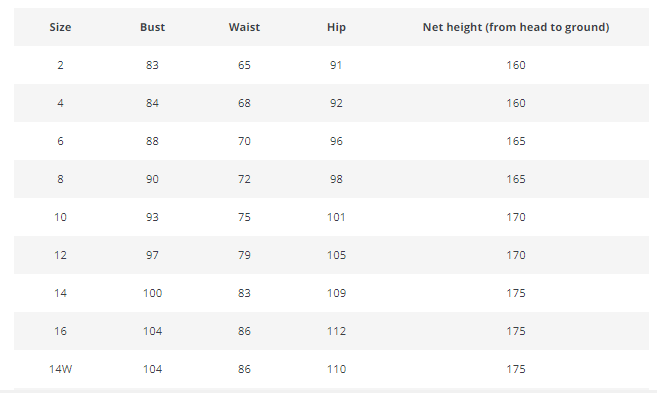Viewport: 657px width, 393px height.
Task: Click net height 165 in size 6 row
Action: [x=516, y=141]
